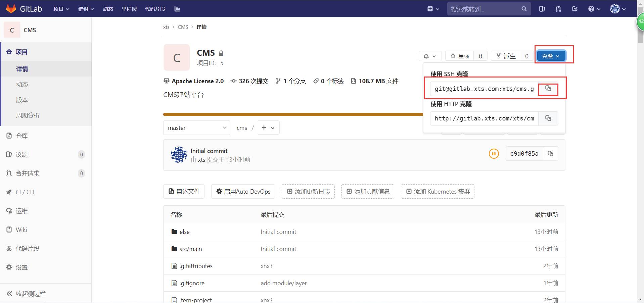Open 设置 in sidebar
The image size is (644, 303).
tap(46, 267)
